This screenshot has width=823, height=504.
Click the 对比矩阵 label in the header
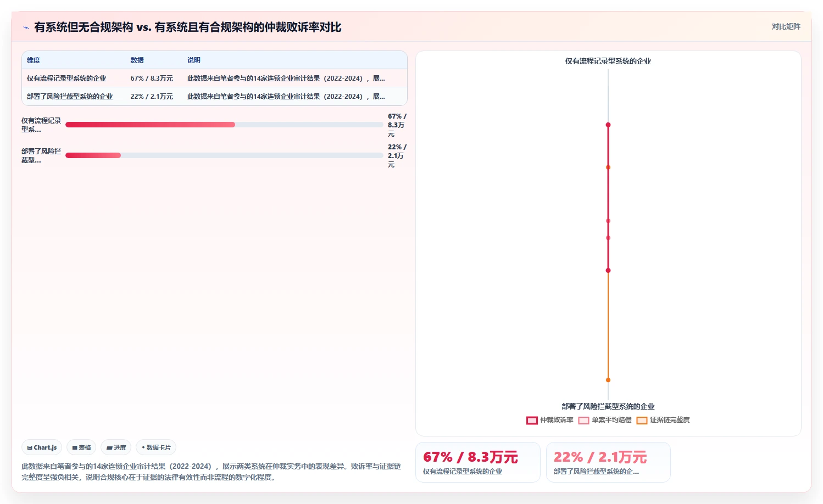click(x=786, y=26)
